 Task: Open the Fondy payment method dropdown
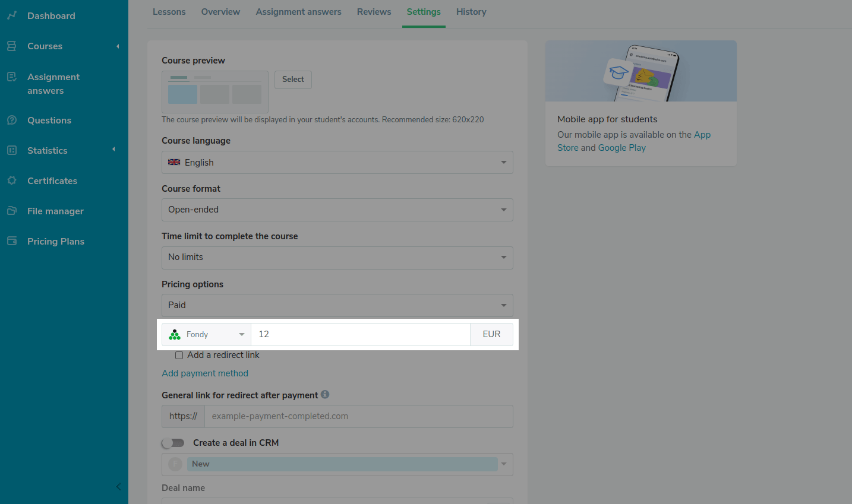pyautogui.click(x=206, y=334)
